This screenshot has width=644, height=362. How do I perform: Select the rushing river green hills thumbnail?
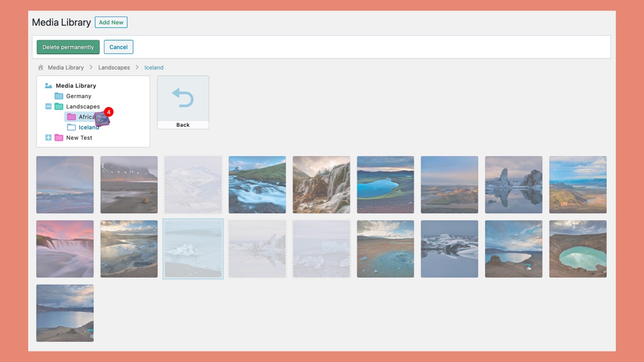[x=257, y=185]
